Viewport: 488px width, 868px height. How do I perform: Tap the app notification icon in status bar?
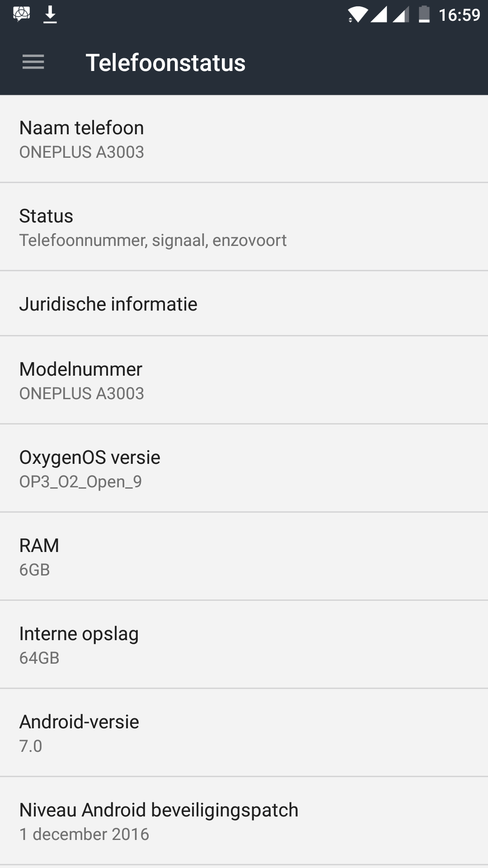21,14
